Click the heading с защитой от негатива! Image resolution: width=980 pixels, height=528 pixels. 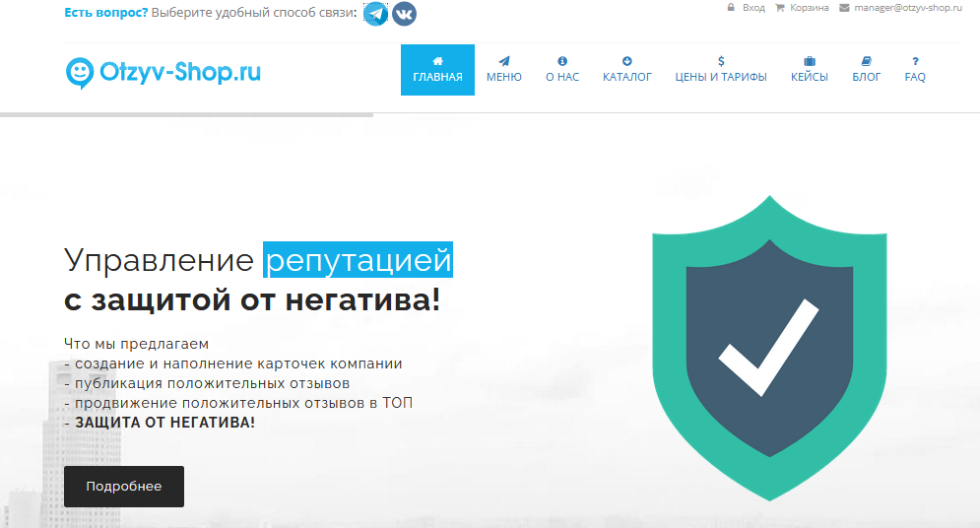tap(252, 299)
